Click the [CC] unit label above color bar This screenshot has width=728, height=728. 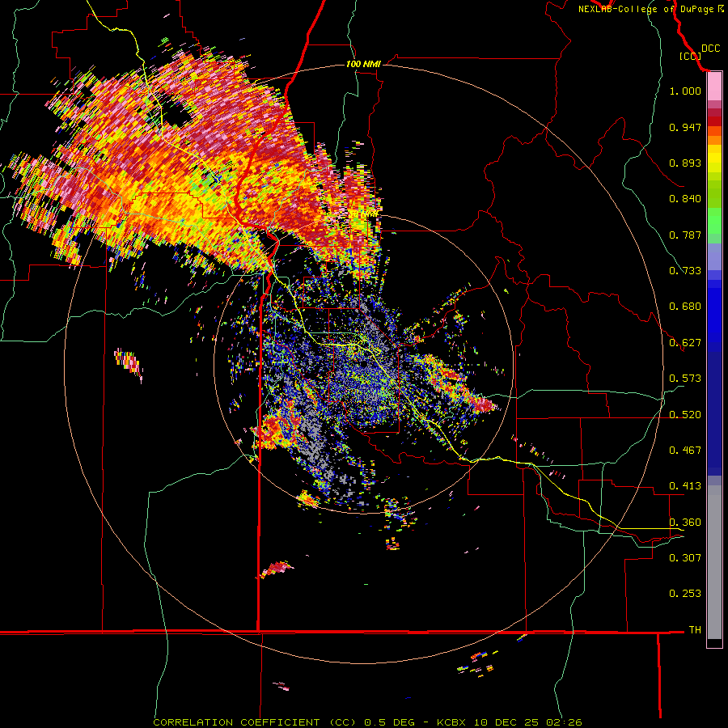[x=690, y=56]
